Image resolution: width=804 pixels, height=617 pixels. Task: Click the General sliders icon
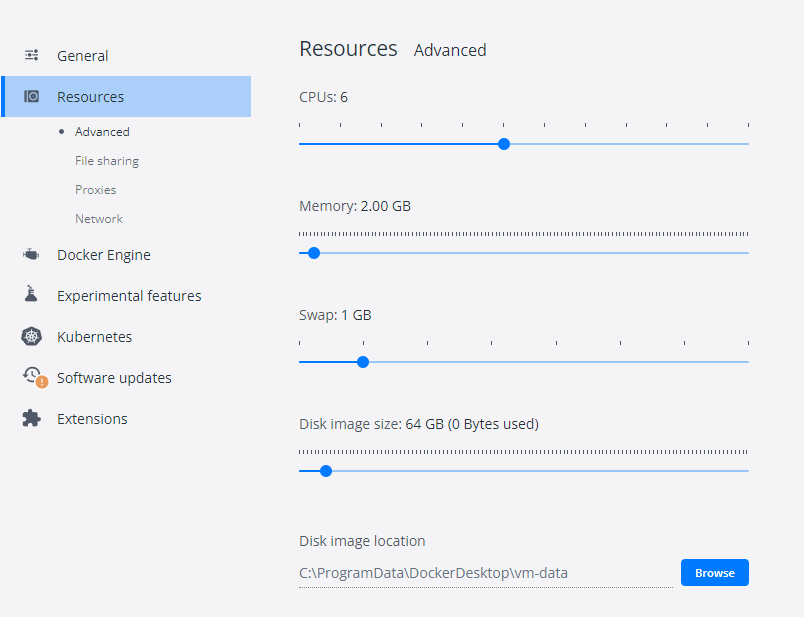(32, 56)
